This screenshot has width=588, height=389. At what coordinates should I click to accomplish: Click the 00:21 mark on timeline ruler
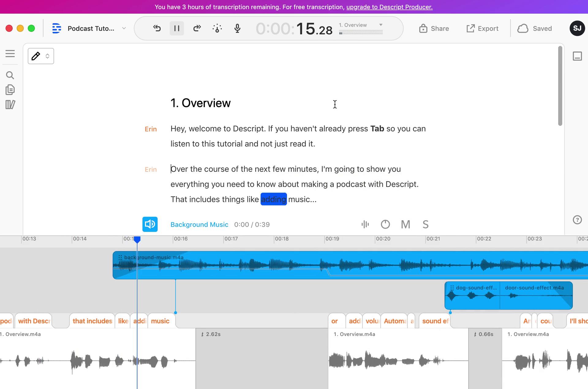(x=433, y=239)
